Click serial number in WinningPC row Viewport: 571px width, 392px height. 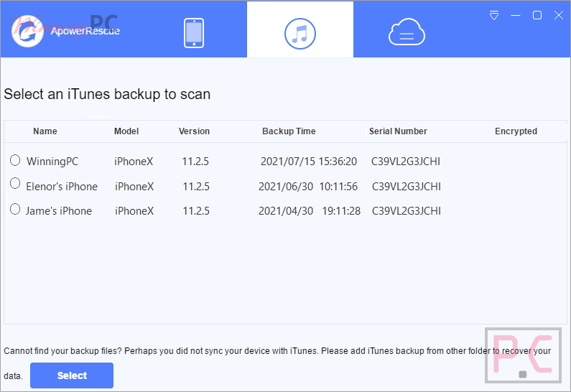pos(406,162)
